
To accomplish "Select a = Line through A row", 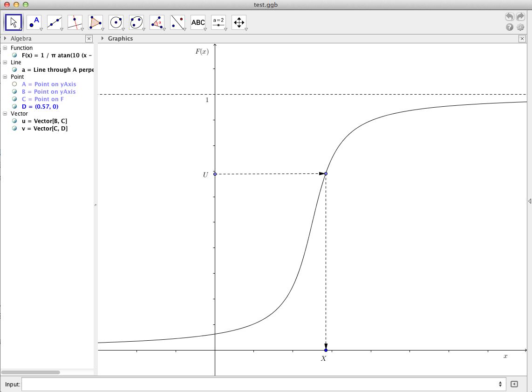I will [57, 69].
